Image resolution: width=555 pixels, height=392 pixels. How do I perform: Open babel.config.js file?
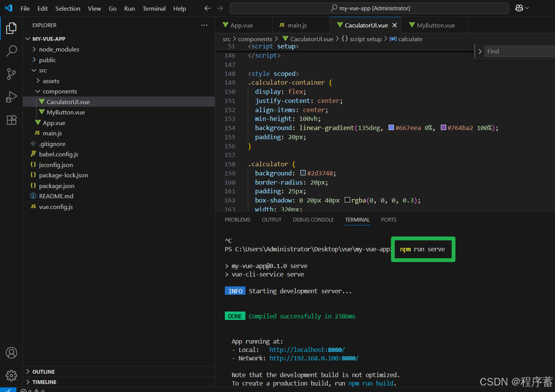pyautogui.click(x=119, y=154)
